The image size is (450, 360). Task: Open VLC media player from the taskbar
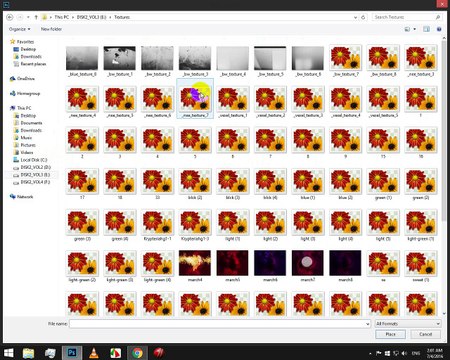click(94, 353)
